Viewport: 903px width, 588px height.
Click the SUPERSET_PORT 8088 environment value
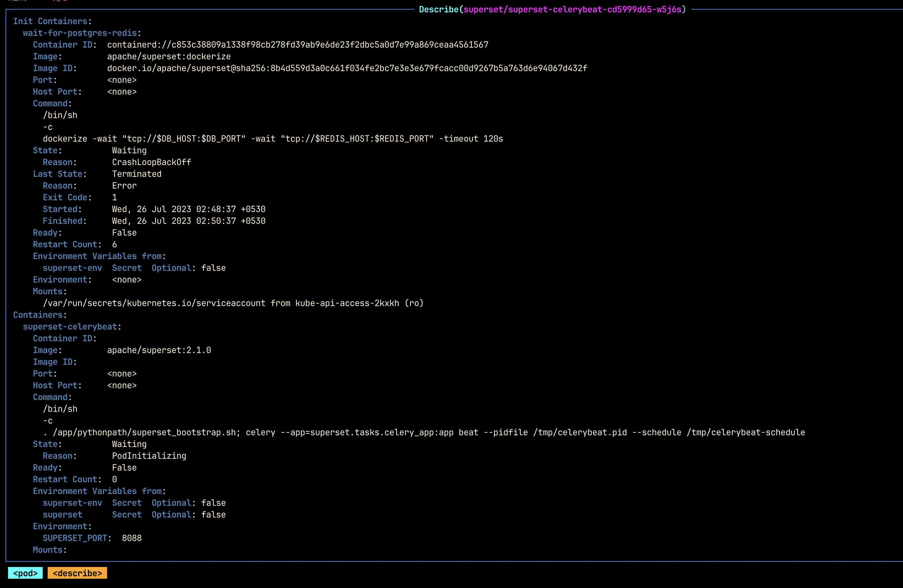point(132,538)
